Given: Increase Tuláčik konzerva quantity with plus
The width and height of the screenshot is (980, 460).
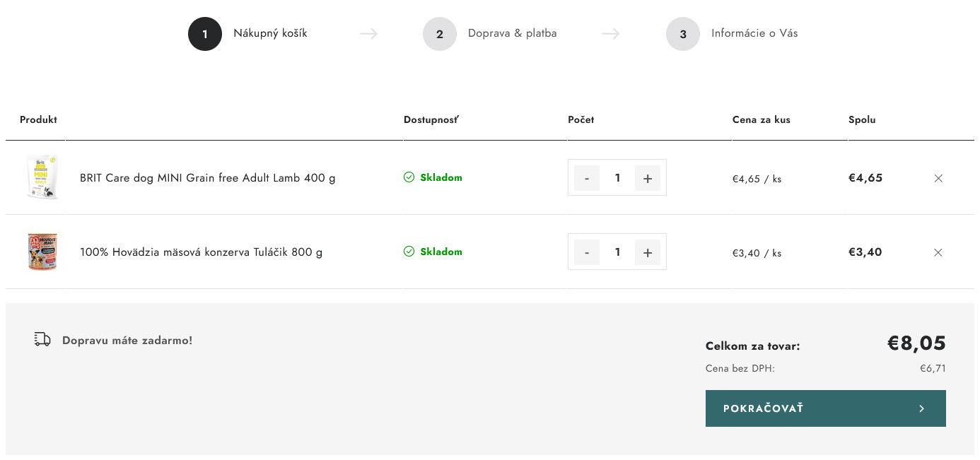Looking at the screenshot, I should (x=648, y=252).
